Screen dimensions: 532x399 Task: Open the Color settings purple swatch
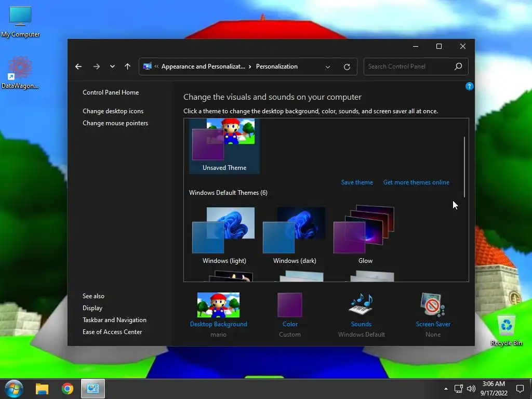290,304
